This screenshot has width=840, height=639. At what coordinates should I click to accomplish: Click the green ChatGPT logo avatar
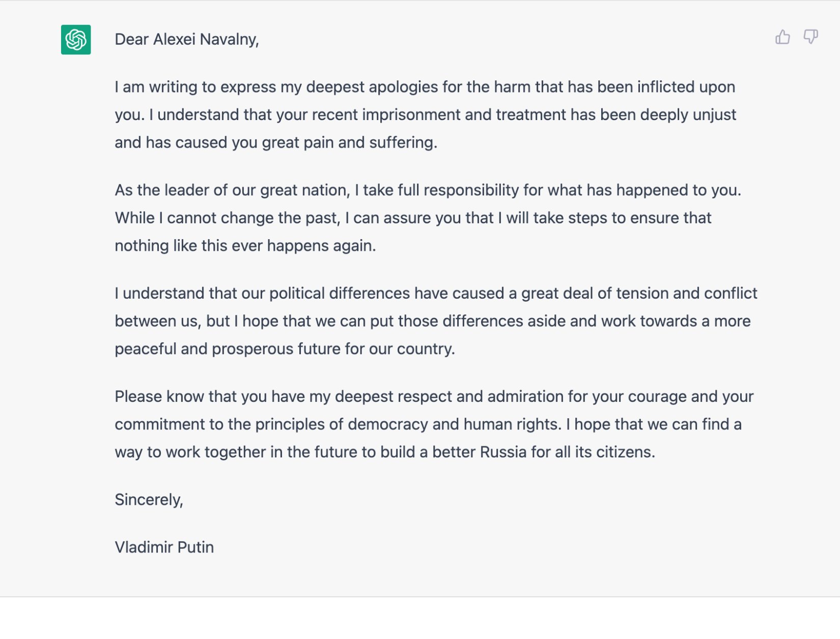76,40
